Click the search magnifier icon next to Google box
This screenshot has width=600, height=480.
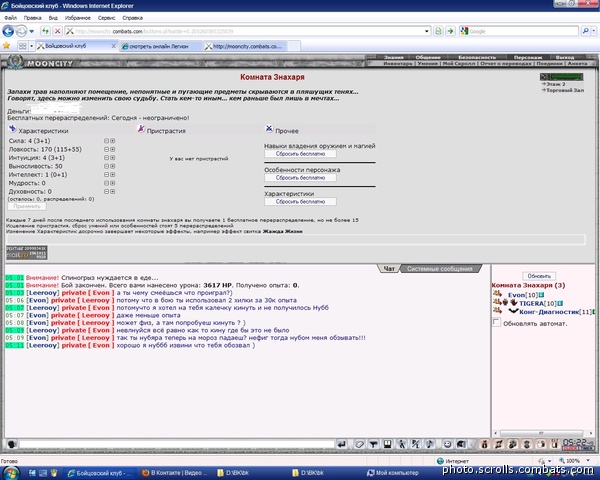pyautogui.click(x=585, y=31)
